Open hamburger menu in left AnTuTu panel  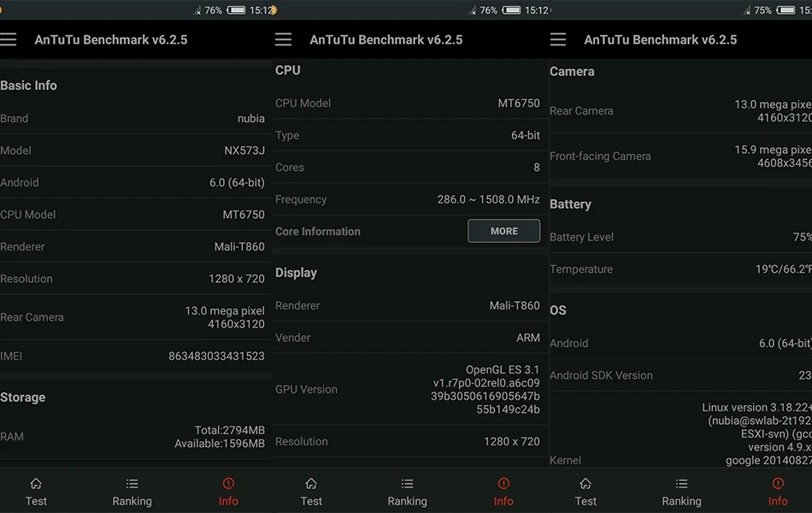[x=8, y=39]
